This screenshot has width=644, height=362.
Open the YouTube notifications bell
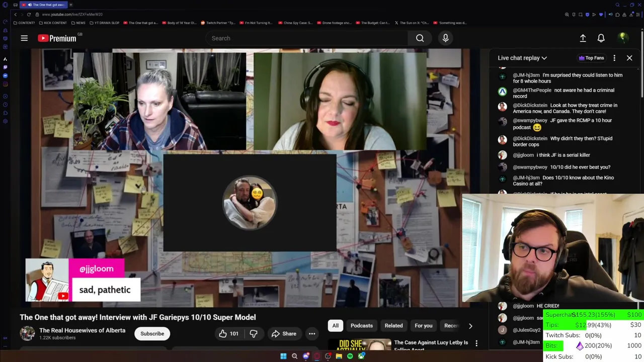[x=601, y=38]
